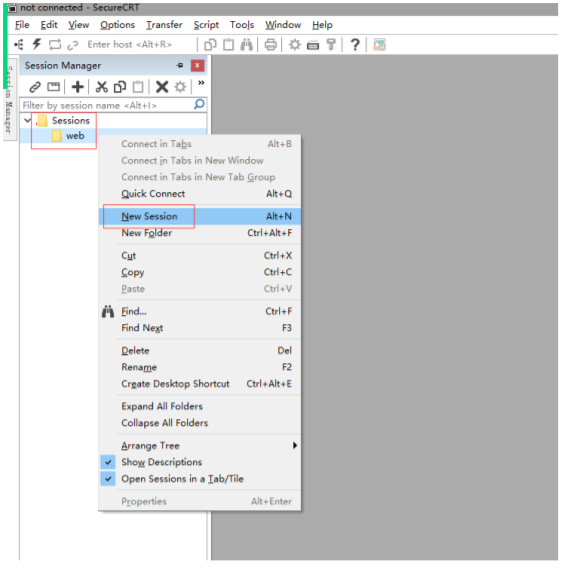
Task: Click the search magnifier in filter box
Action: (199, 105)
